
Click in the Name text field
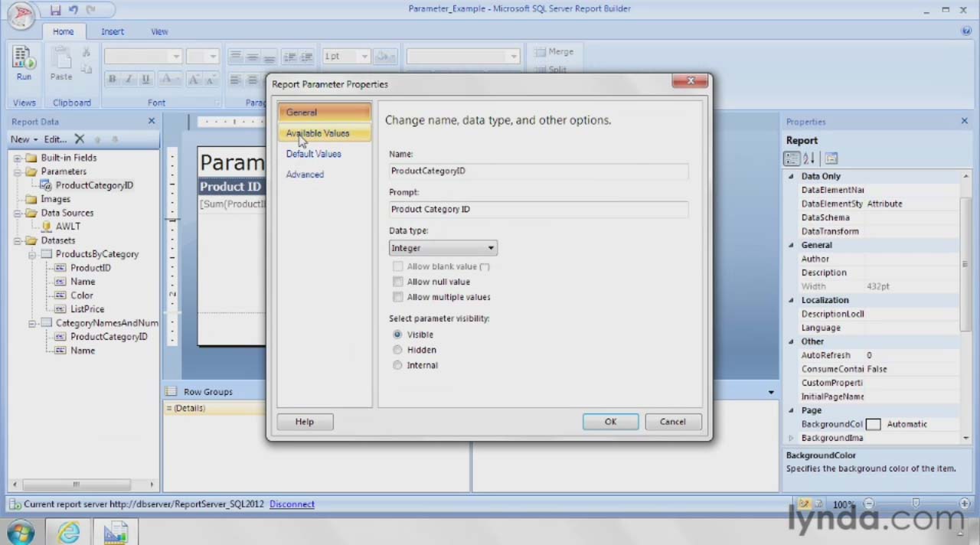(x=538, y=171)
